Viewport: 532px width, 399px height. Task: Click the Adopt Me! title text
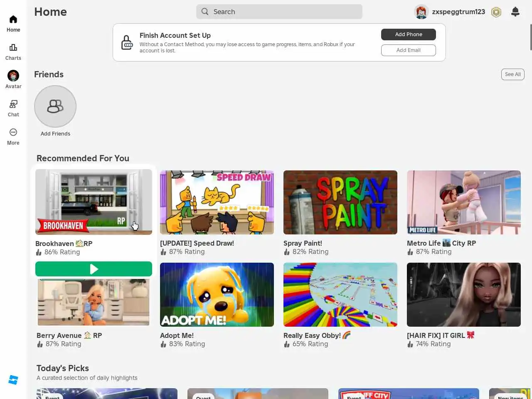click(x=177, y=335)
